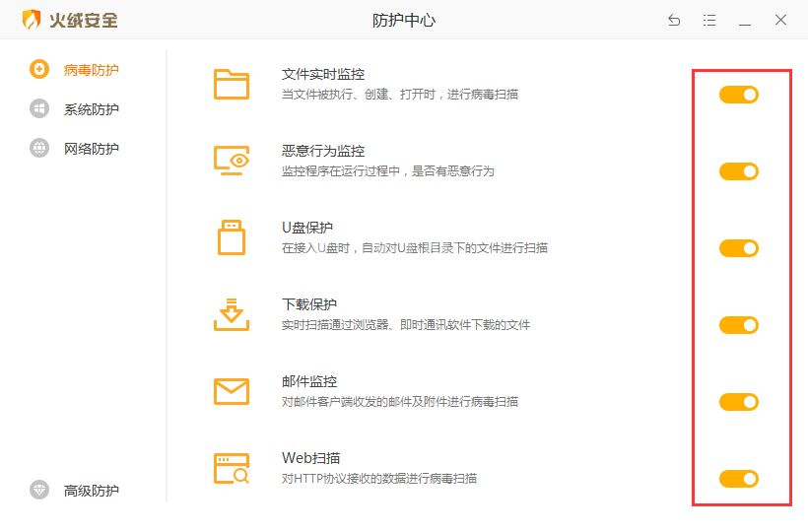Open 下载保护 settings title
Screen dimensions: 808x532
click(x=309, y=304)
